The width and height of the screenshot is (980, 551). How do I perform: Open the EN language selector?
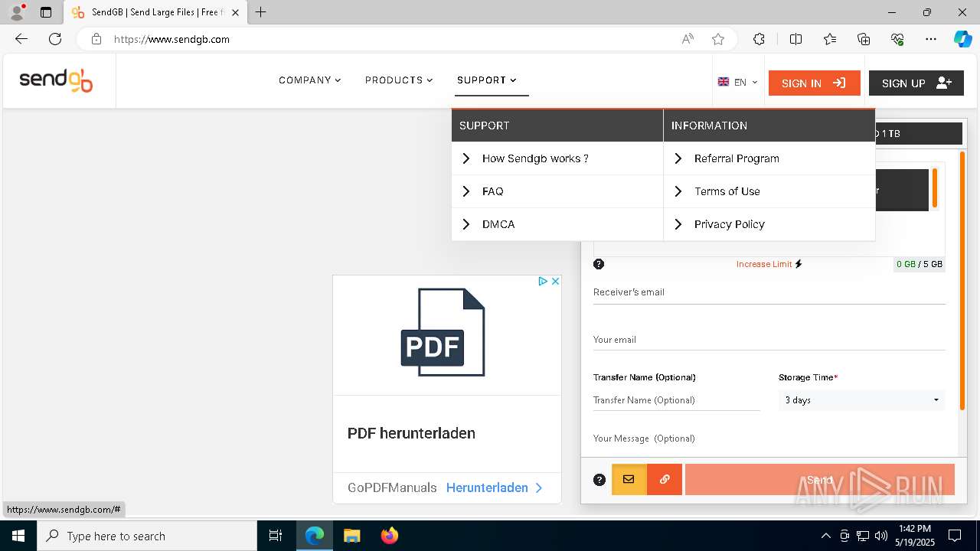[737, 83]
